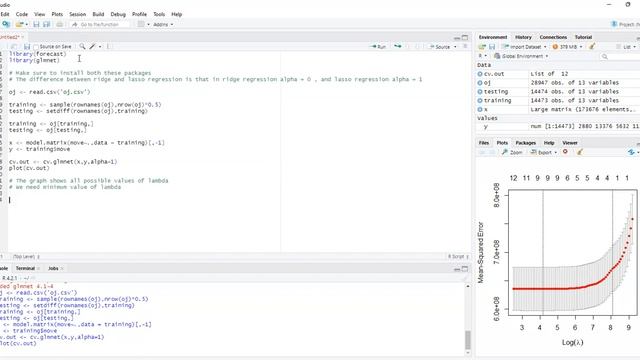
Task: Source the script file
Action: (440, 47)
